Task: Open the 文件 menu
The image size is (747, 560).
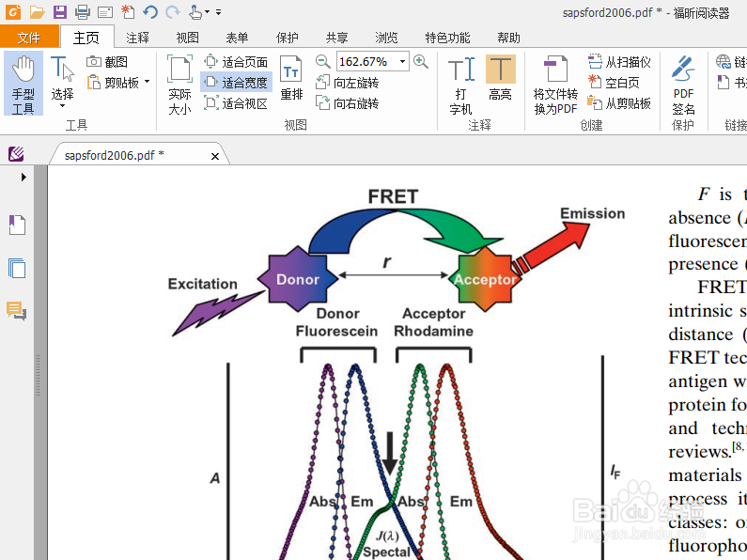Action: [x=29, y=38]
